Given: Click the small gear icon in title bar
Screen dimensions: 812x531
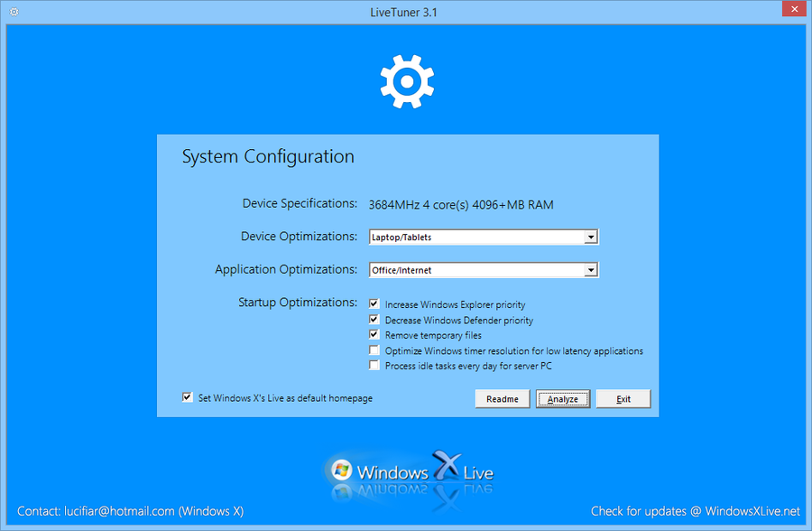Looking at the screenshot, I should pyautogui.click(x=14, y=12).
